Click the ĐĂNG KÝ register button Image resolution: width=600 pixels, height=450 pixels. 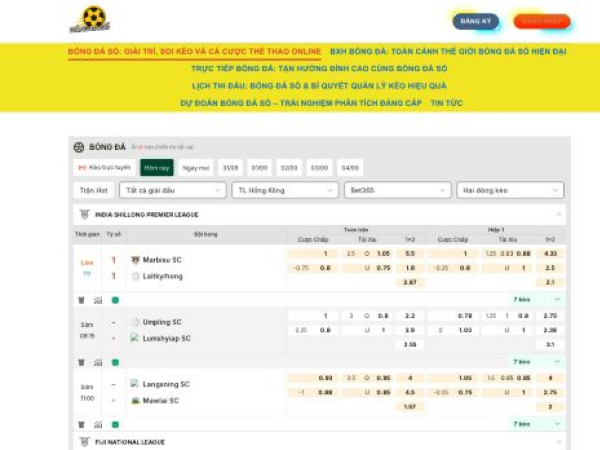[x=475, y=20]
